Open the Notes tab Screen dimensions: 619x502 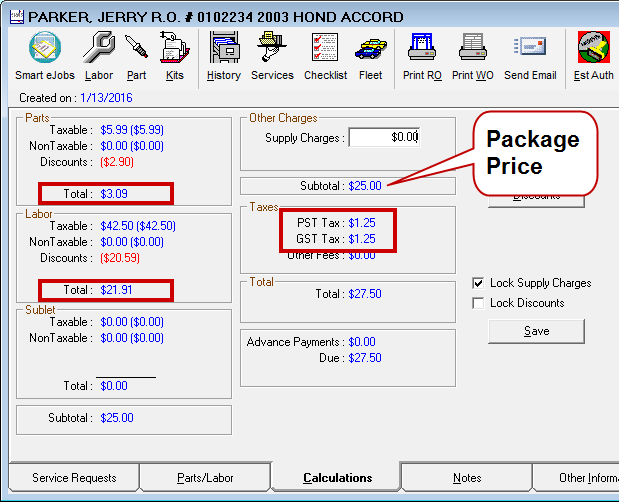pyautogui.click(x=466, y=478)
